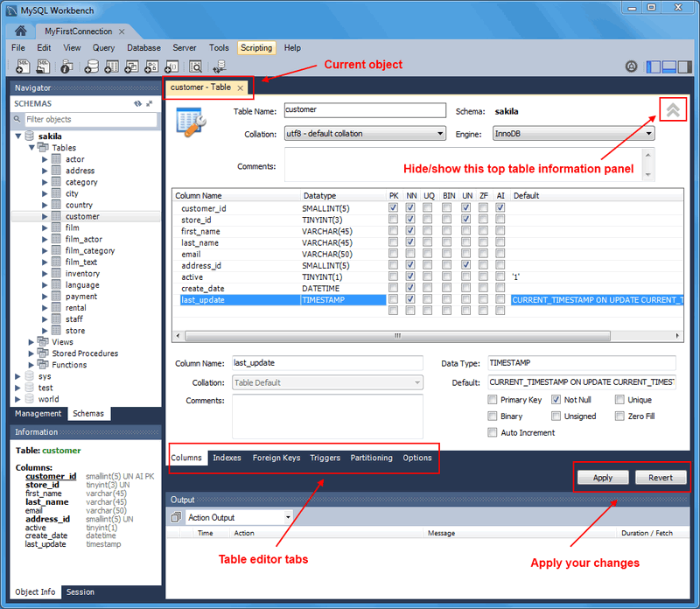Apply the table changes
The image size is (700, 609).
point(603,478)
